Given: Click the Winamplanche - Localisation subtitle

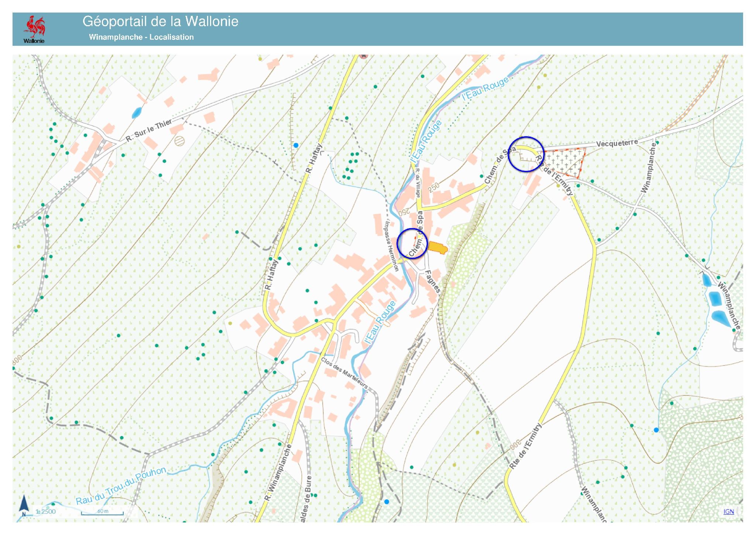Looking at the screenshot, I should (x=141, y=37).
